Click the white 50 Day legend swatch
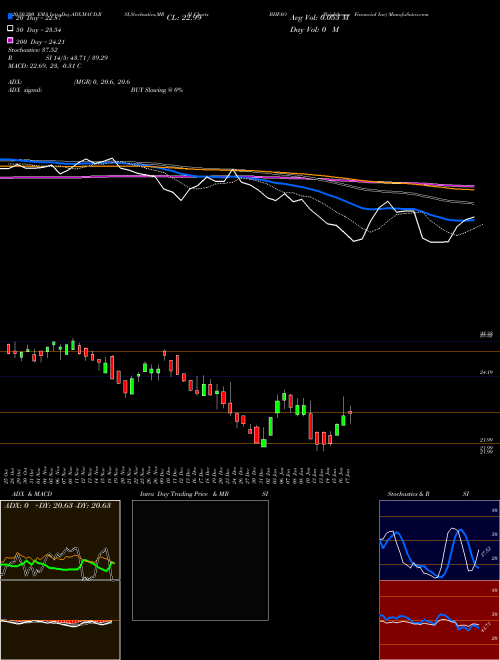 10,28
